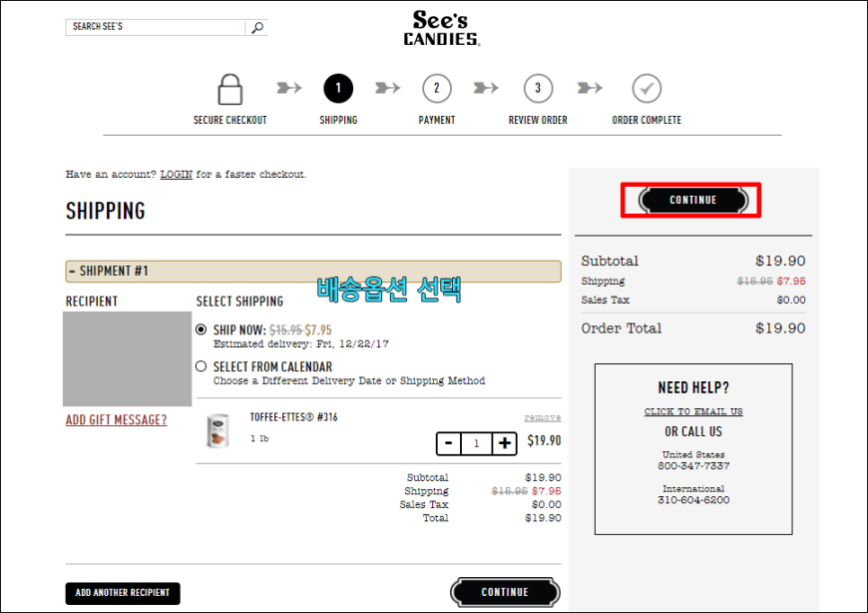Select the step 2 Payment circle
868x613 pixels.
pos(437,88)
